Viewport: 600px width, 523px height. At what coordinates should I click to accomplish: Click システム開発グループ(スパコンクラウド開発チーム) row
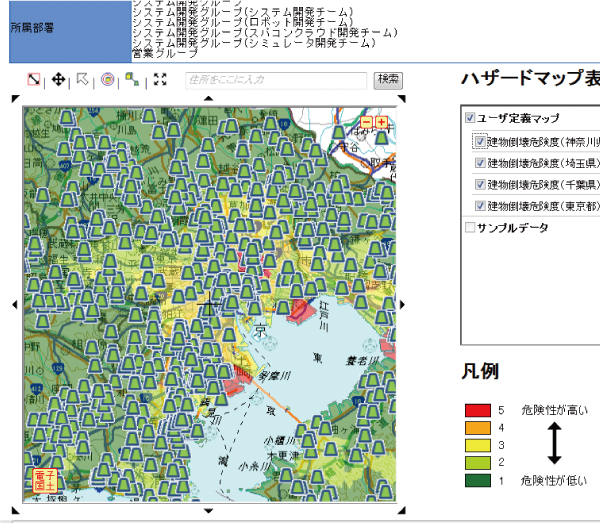point(265,33)
